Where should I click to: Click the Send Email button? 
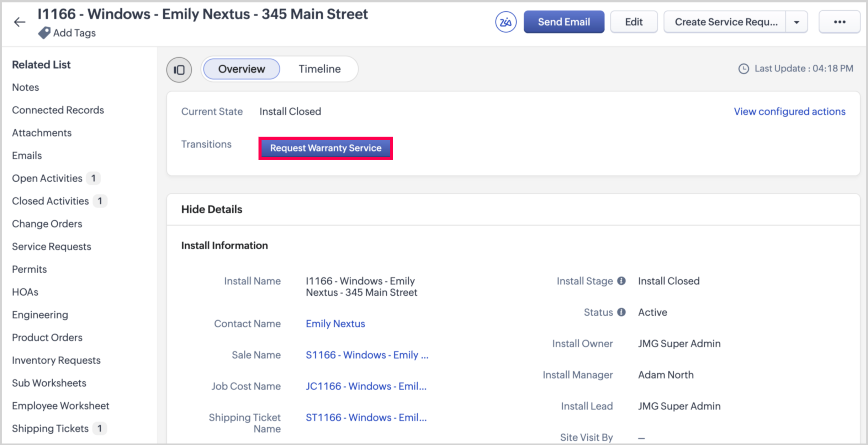click(564, 22)
